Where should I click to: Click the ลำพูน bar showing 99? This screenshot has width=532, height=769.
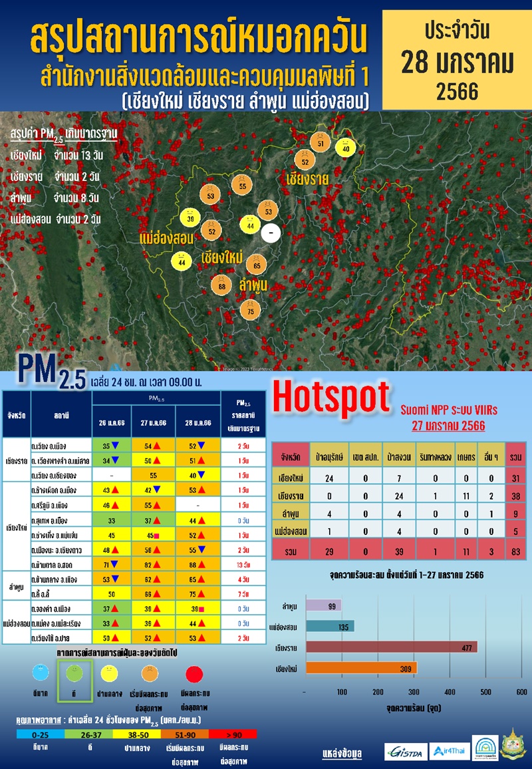click(323, 605)
